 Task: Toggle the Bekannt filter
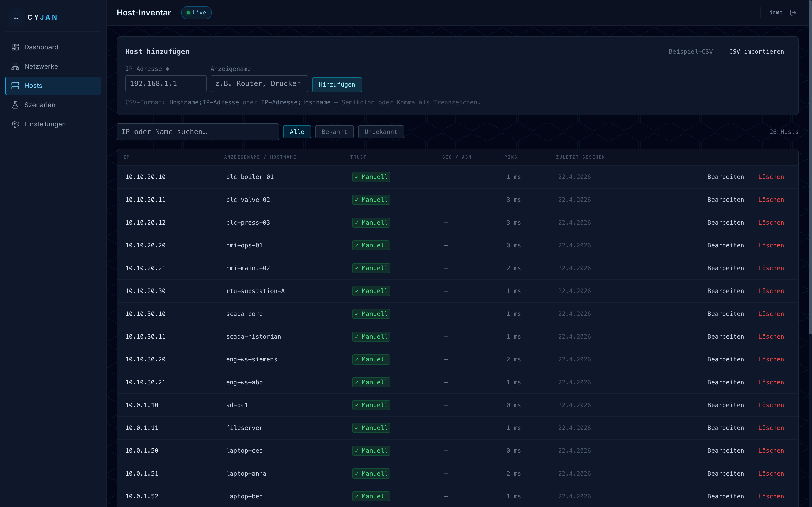coord(334,132)
